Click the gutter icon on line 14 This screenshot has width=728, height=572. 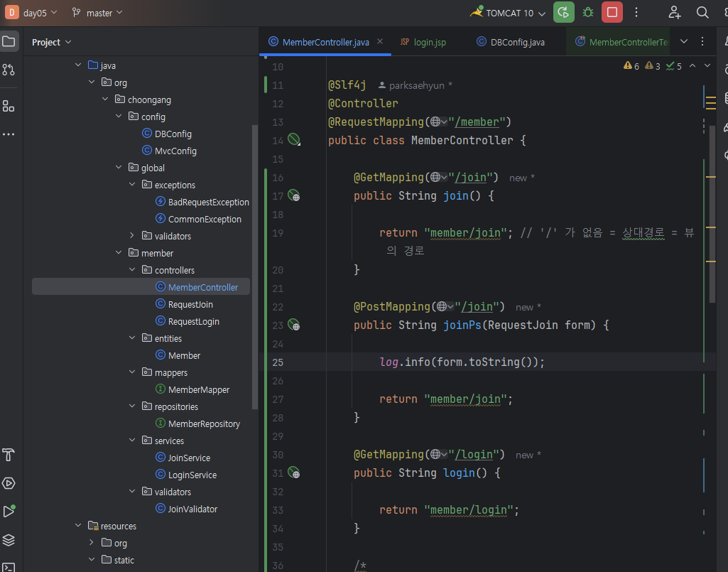tap(294, 139)
